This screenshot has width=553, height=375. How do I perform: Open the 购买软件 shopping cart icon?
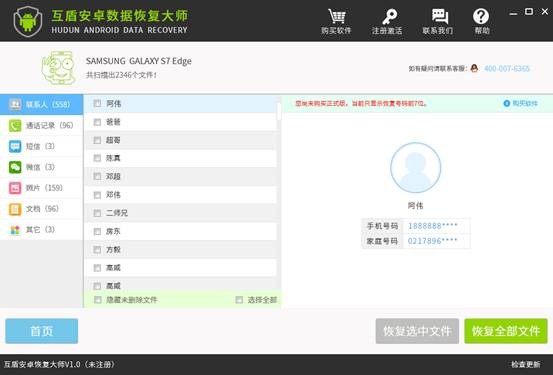point(336,16)
